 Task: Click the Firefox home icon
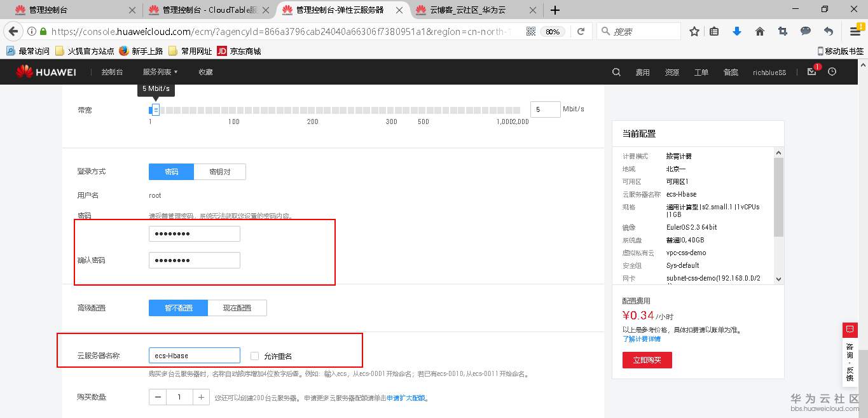pos(759,31)
